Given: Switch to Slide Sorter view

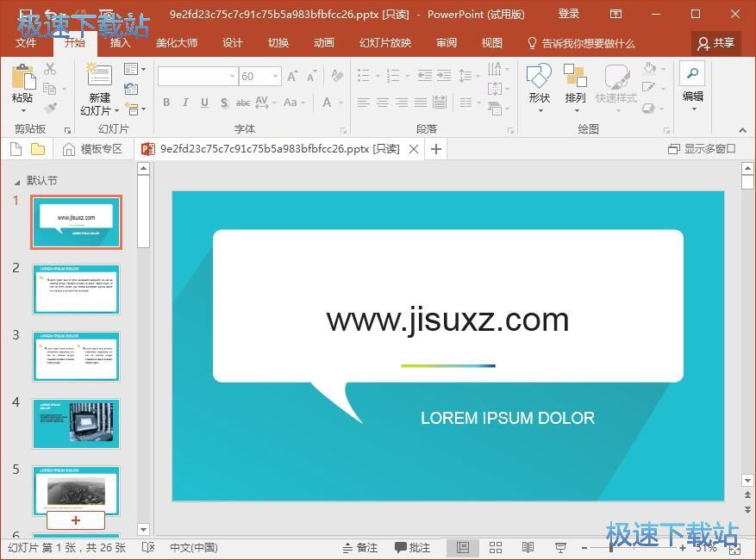Looking at the screenshot, I should click(496, 547).
